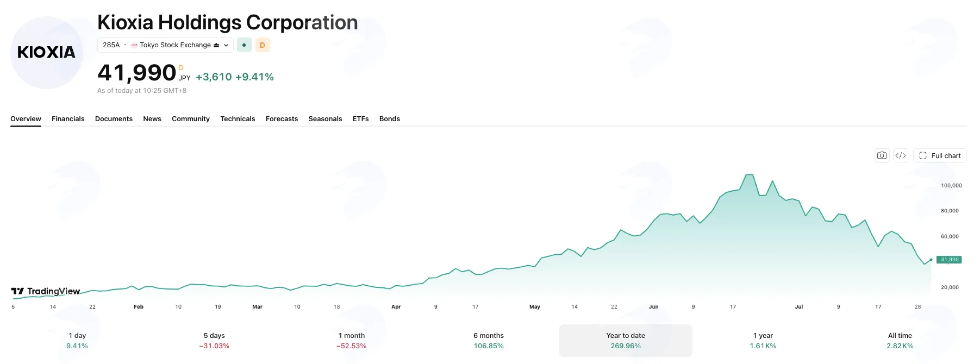Viewport: 980px width, 364px height.
Task: Click the TradingView logo on chart
Action: (x=46, y=291)
